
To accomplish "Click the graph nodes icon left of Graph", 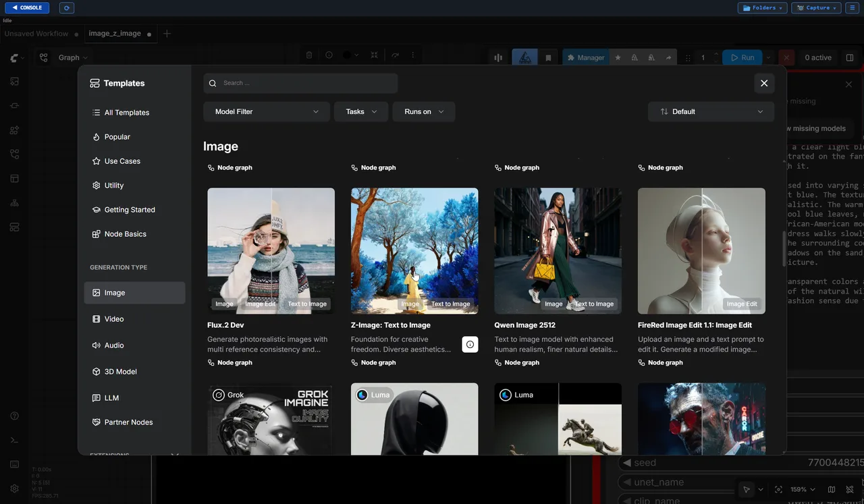I will point(44,58).
